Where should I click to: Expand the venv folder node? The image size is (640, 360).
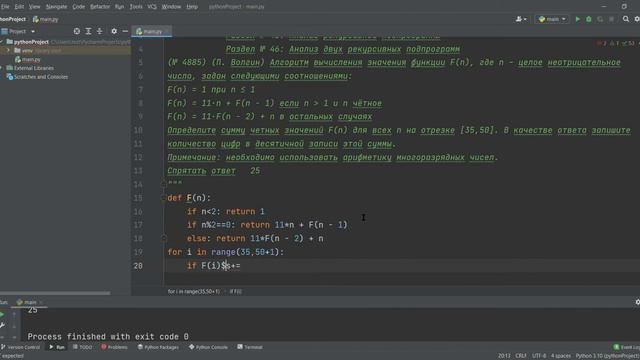click(8, 51)
